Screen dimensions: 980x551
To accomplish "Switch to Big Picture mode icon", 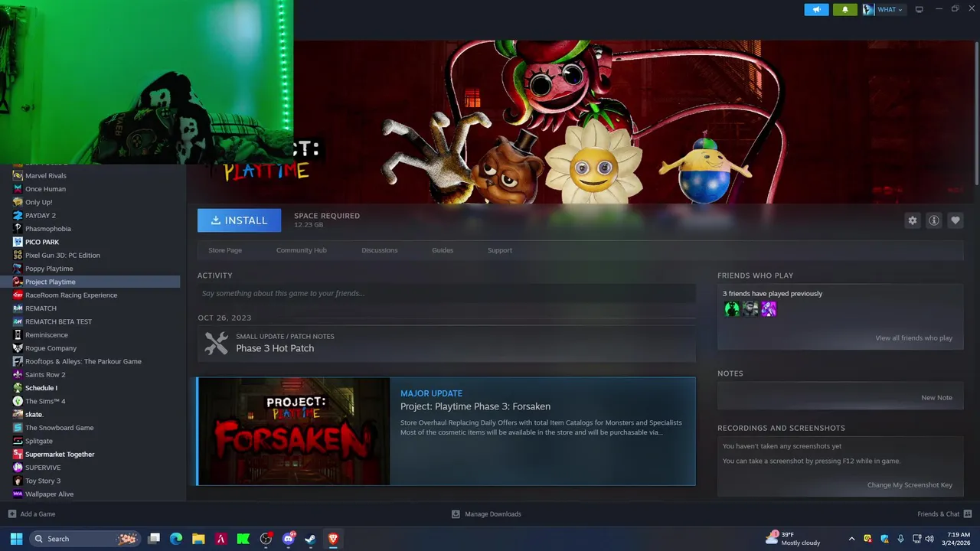I will click(920, 10).
